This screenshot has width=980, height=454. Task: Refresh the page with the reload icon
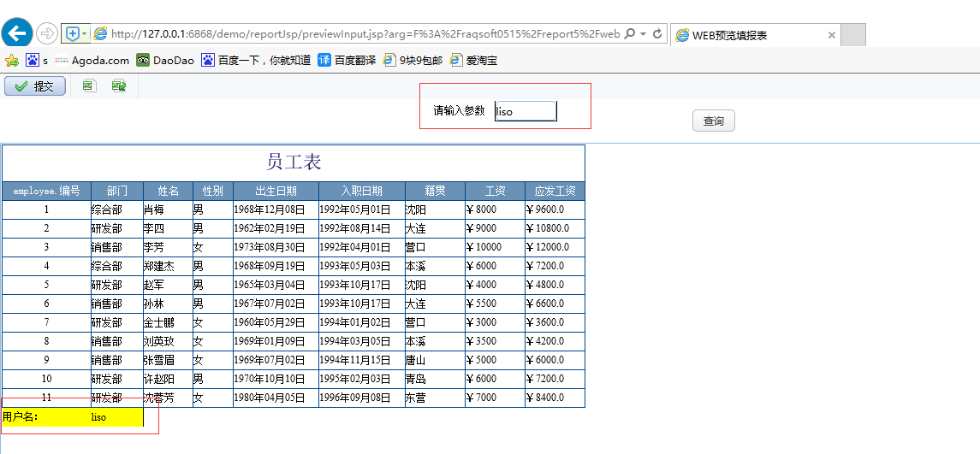(x=657, y=33)
